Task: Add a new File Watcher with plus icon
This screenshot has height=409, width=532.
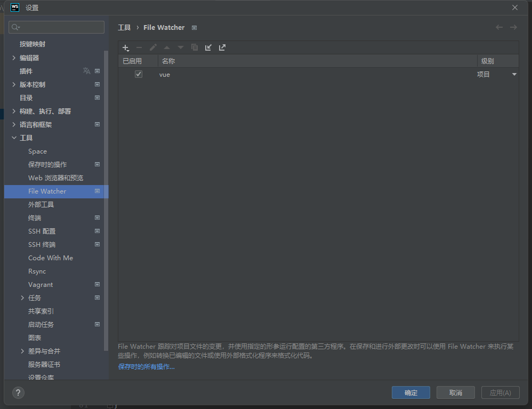Action: 125,47
